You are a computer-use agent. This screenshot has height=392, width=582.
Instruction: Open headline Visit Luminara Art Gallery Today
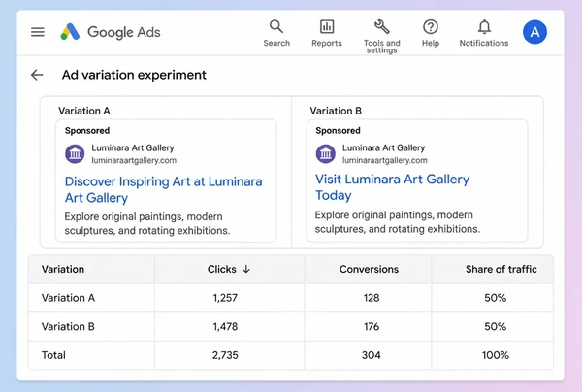[392, 187]
